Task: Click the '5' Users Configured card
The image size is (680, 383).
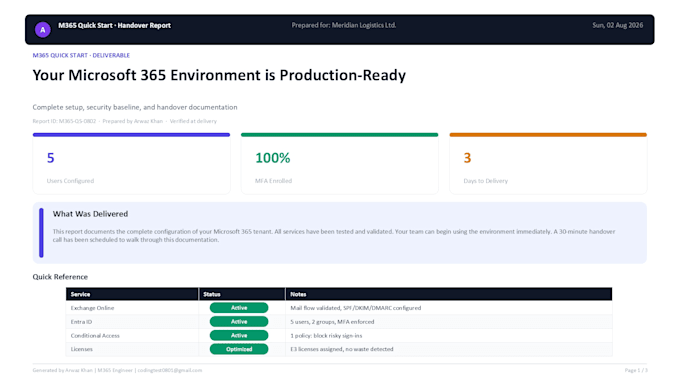Action: 131,164
